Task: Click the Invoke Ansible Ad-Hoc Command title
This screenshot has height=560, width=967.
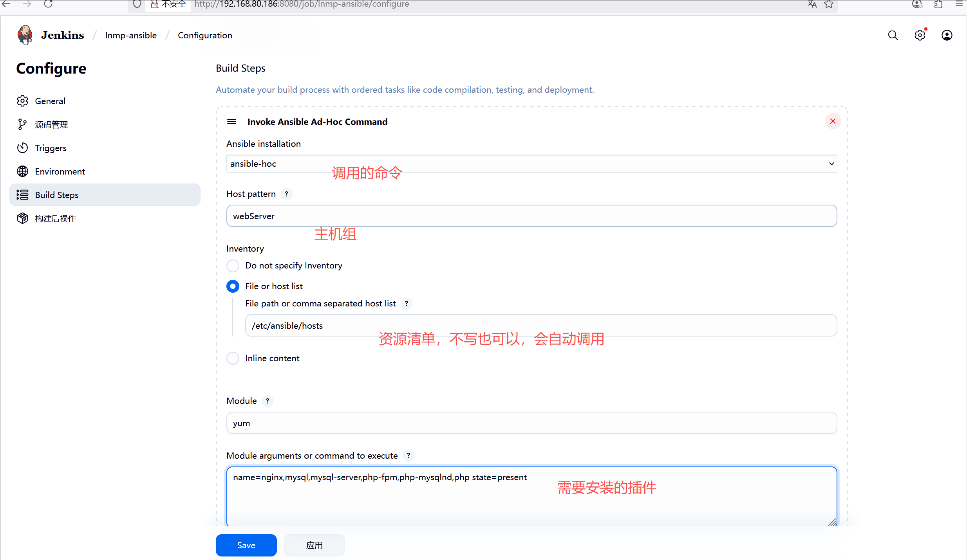Action: tap(317, 122)
